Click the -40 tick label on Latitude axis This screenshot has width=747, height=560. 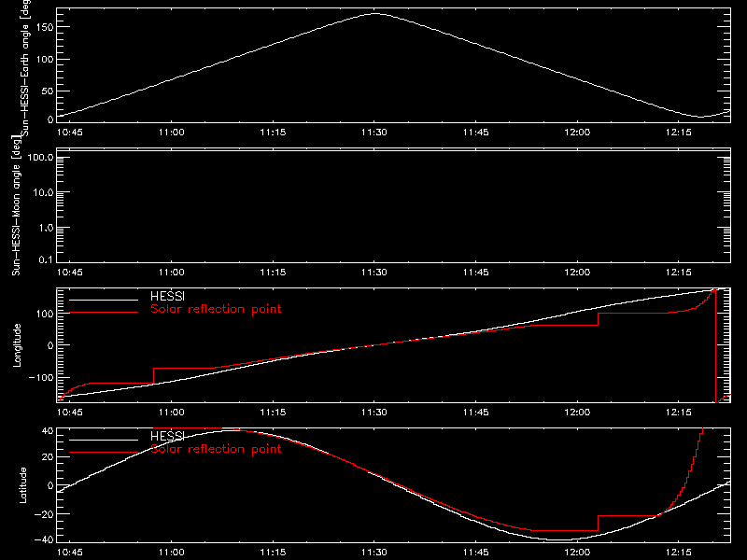[x=44, y=539]
